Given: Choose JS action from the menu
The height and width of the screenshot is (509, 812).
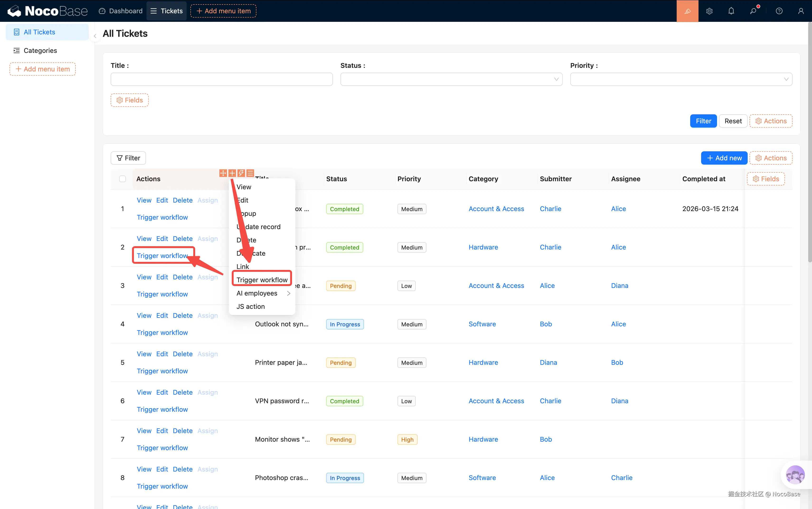Looking at the screenshot, I should [x=250, y=306].
